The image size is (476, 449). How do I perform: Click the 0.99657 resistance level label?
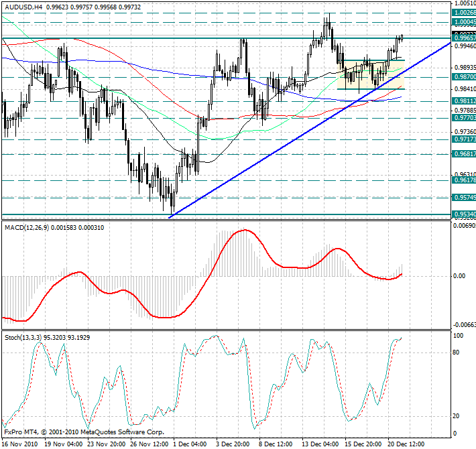click(464, 38)
